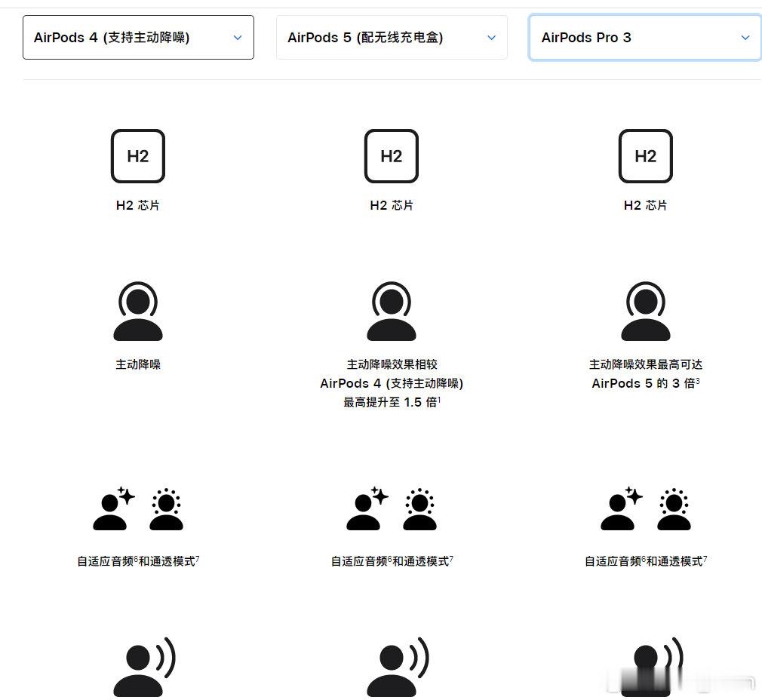Click the text 主动降噪效果相较 in AirPods 5 column

(x=392, y=364)
